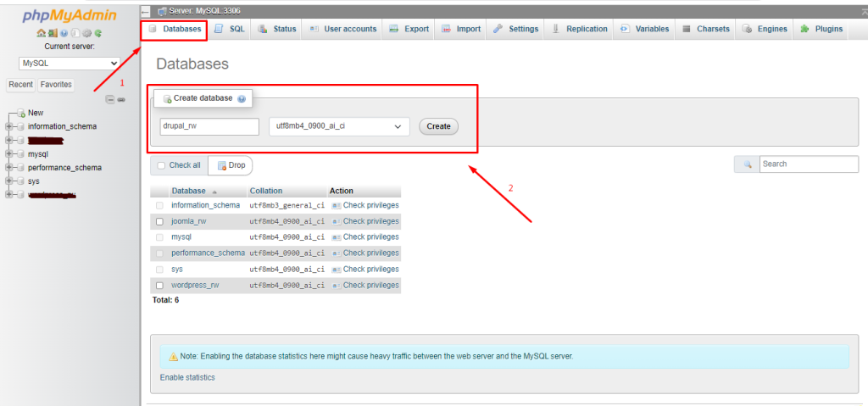Click the New database icon in tree
Screen dimensions: 868x406
(20, 113)
